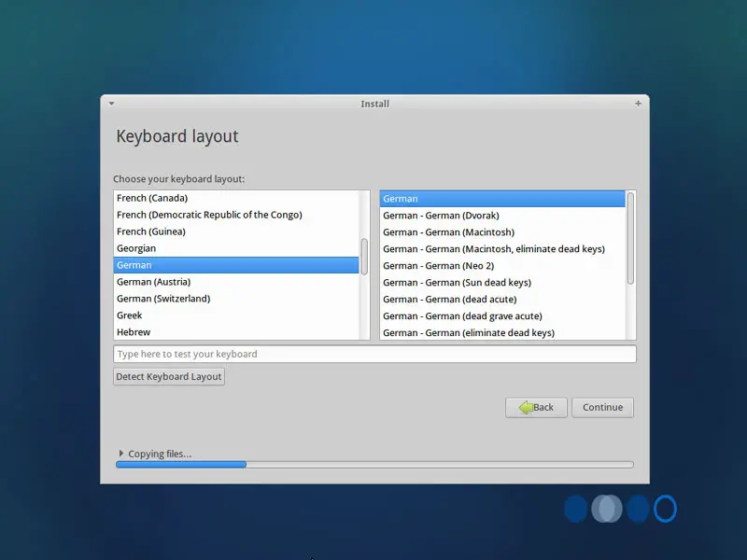Click the Continue button
This screenshot has width=747, height=560.
click(x=602, y=408)
